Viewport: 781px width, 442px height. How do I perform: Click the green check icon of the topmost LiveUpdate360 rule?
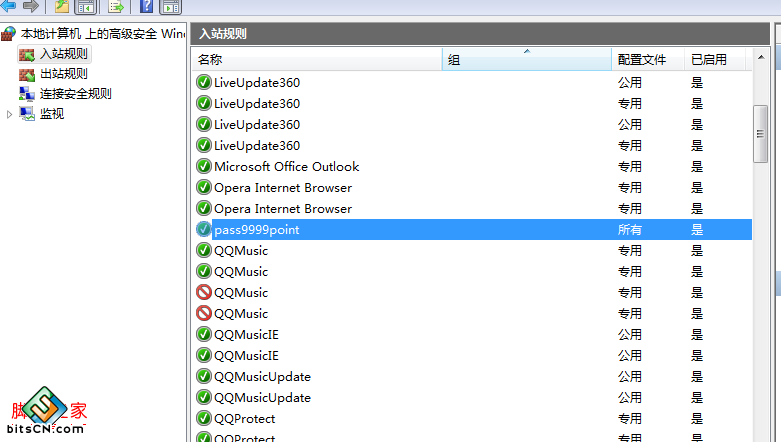204,82
